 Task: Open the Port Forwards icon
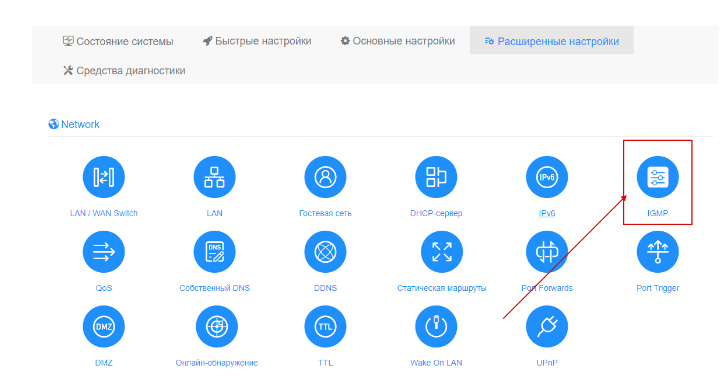coord(547,252)
